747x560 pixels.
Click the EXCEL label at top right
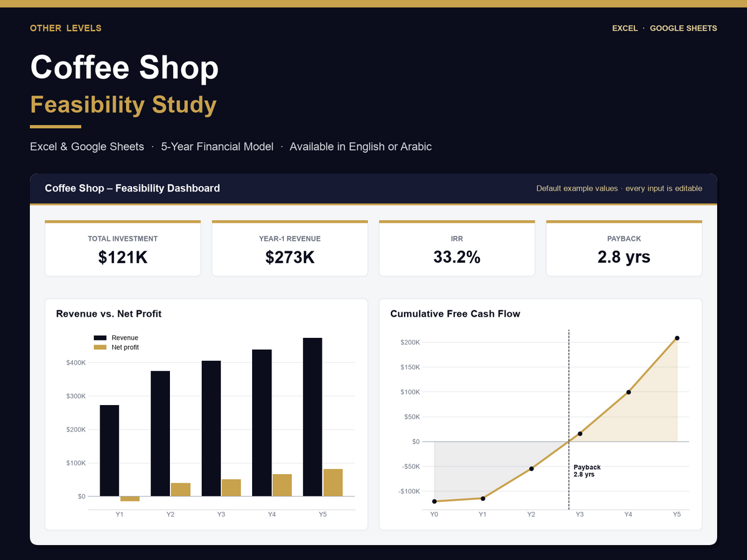coord(625,28)
